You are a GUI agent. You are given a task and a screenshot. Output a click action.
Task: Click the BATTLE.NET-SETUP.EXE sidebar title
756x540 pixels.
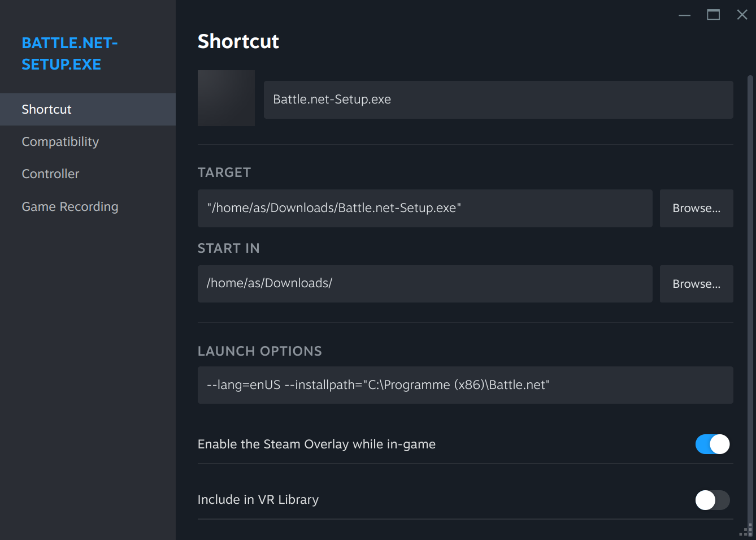pos(69,54)
